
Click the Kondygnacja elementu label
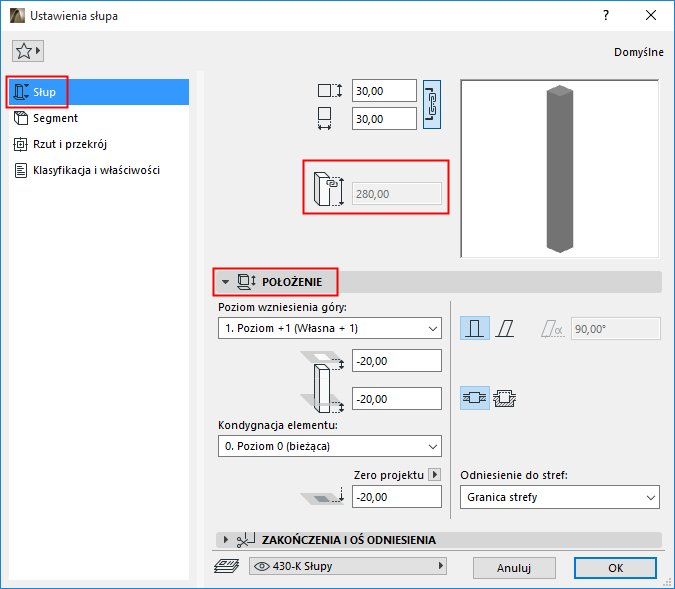(278, 425)
